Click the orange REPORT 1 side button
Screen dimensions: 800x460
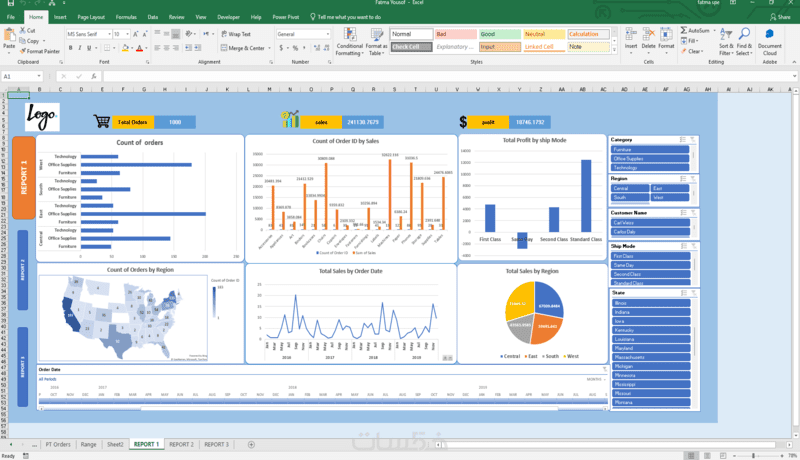(23, 177)
